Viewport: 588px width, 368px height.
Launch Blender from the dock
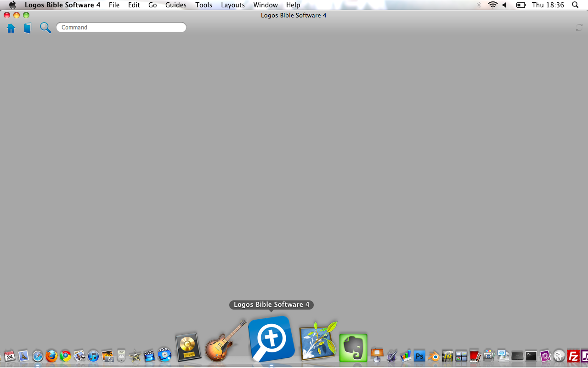tap(433, 356)
